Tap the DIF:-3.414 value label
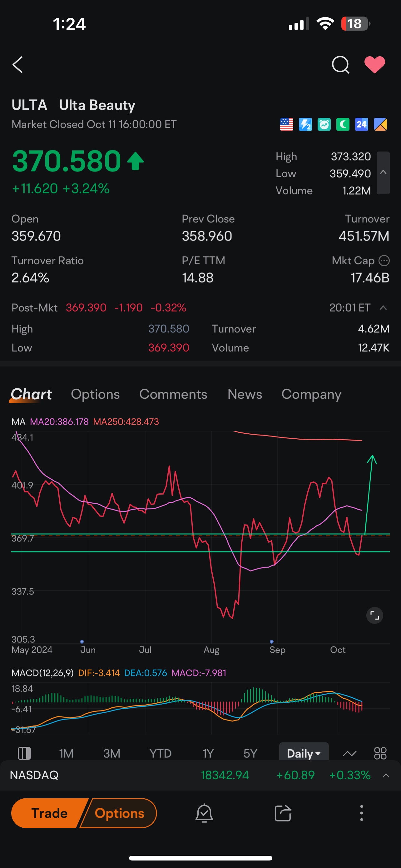401x868 pixels. pyautogui.click(x=99, y=673)
